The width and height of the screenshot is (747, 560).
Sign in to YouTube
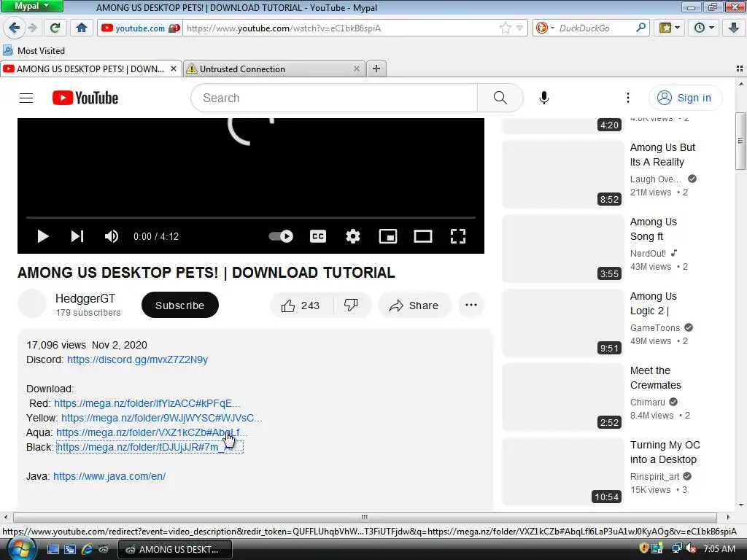coord(685,98)
